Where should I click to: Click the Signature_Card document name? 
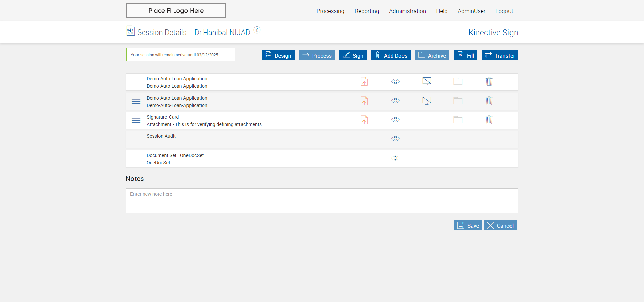click(163, 117)
